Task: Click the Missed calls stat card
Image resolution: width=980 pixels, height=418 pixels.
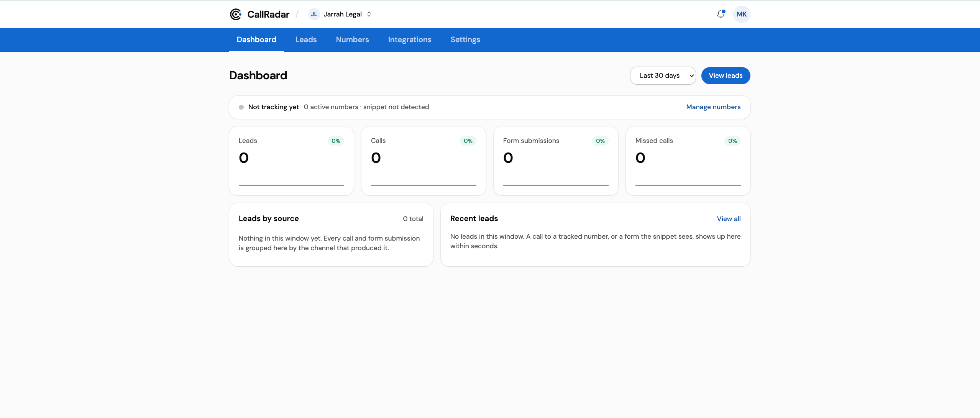Action: point(688,161)
